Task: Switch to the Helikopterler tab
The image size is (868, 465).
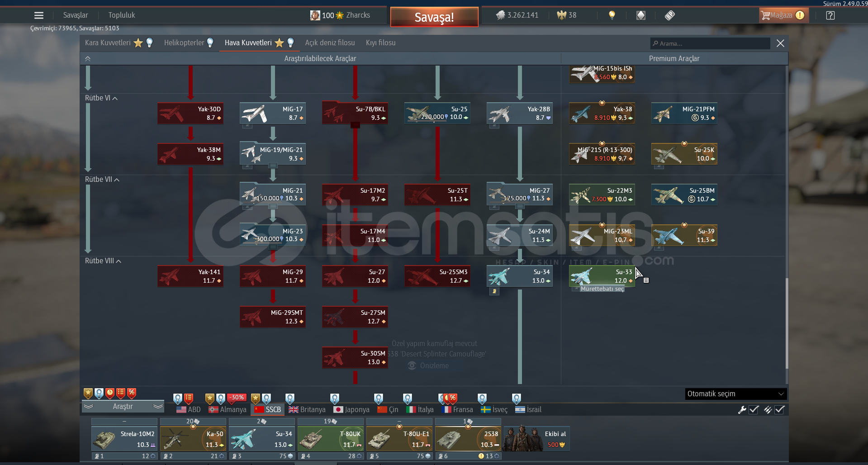Action: tap(184, 43)
